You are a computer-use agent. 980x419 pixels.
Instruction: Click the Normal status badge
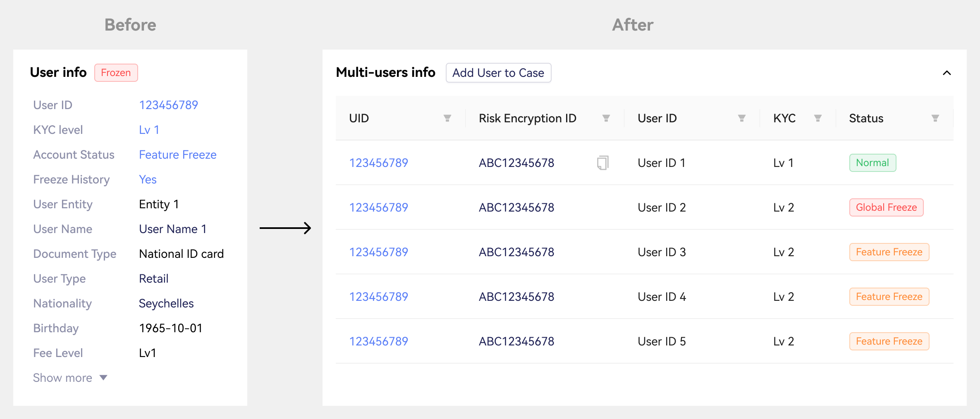[x=872, y=163]
